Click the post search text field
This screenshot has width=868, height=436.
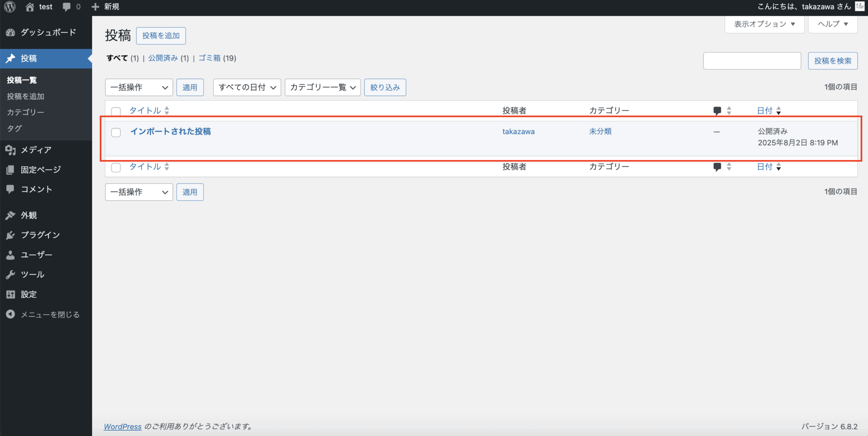pos(752,61)
